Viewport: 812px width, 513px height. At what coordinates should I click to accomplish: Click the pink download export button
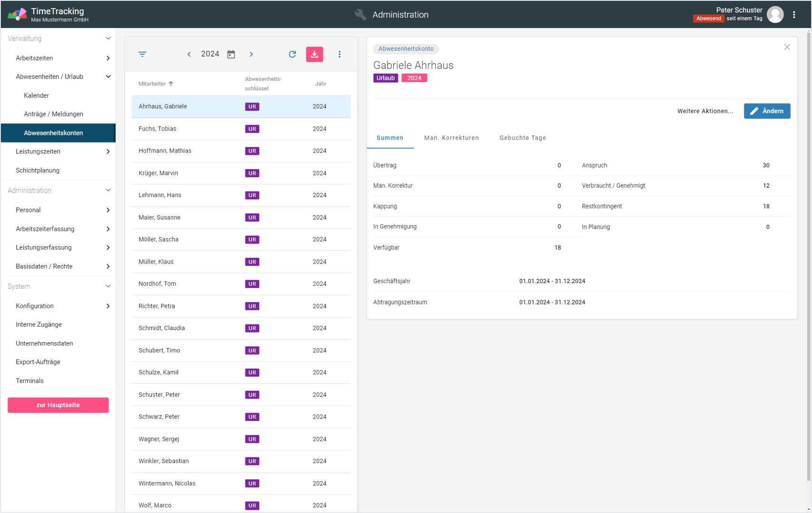(x=314, y=54)
